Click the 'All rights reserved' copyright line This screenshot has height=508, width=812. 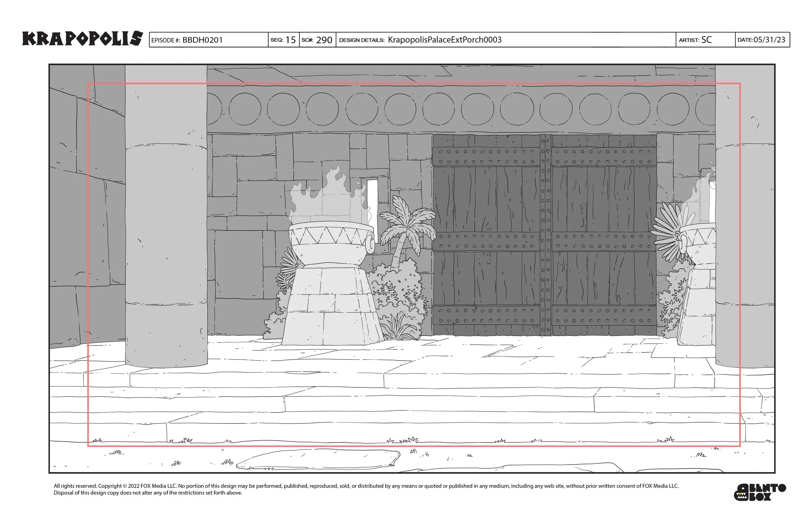(366, 486)
